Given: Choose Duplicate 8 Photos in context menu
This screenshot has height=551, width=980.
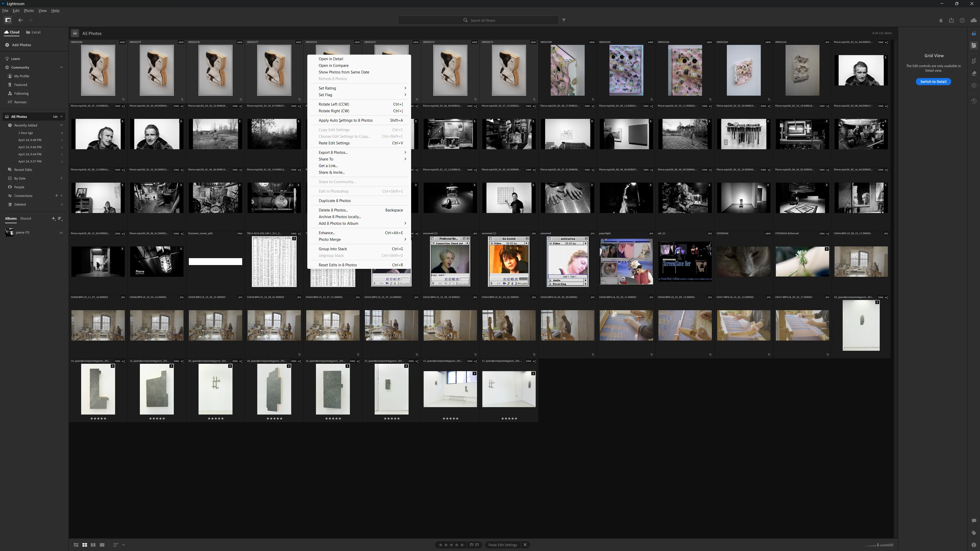Looking at the screenshot, I should (334, 201).
